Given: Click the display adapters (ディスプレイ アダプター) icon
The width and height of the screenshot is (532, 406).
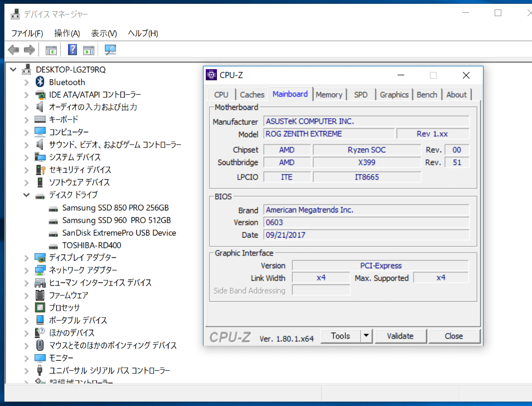Looking at the screenshot, I should coord(40,258).
